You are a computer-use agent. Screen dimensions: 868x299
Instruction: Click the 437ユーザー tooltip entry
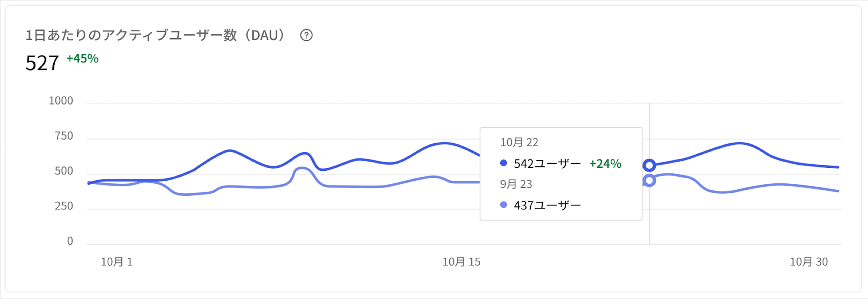(x=547, y=205)
